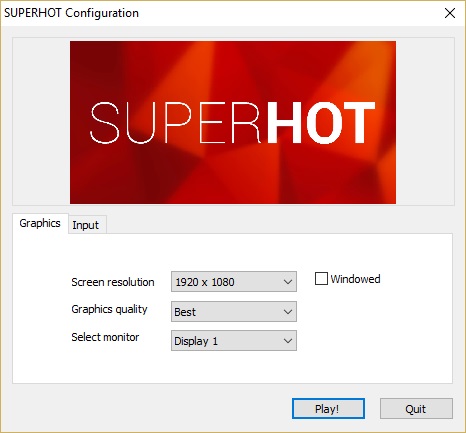Viewport: 466px width, 433px height.
Task: Expand the Graphics quality dropdown
Action: pos(234,312)
